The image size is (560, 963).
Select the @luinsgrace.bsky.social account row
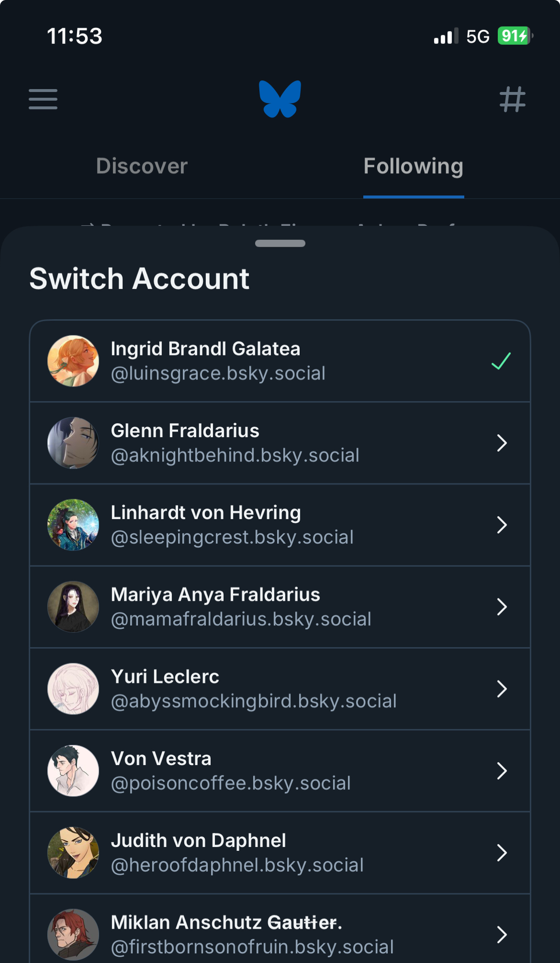tap(279, 361)
